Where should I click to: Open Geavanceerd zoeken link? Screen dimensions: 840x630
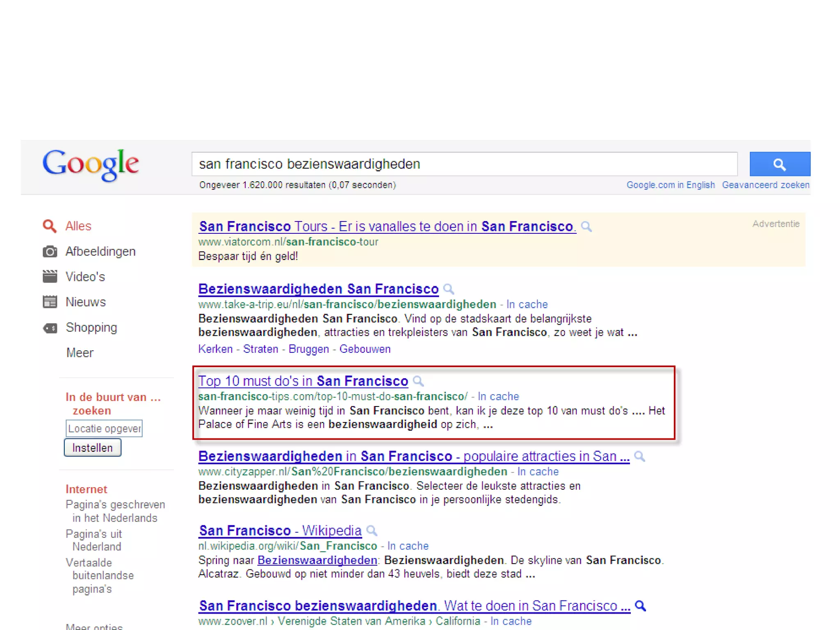(x=765, y=185)
